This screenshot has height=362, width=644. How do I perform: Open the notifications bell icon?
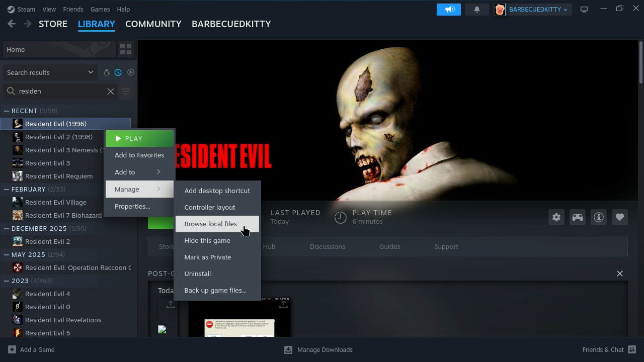pos(476,9)
